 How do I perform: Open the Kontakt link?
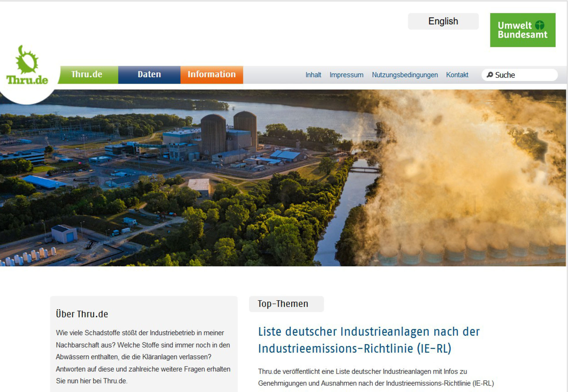[457, 75]
